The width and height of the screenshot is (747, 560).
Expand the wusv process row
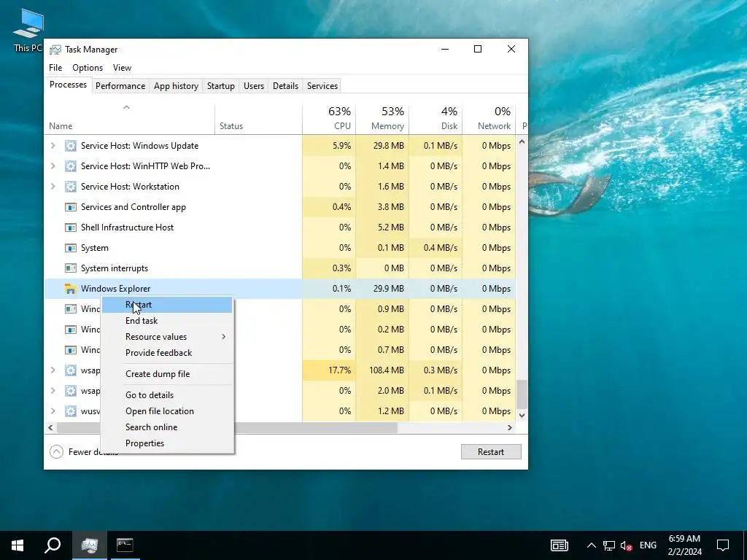point(53,411)
